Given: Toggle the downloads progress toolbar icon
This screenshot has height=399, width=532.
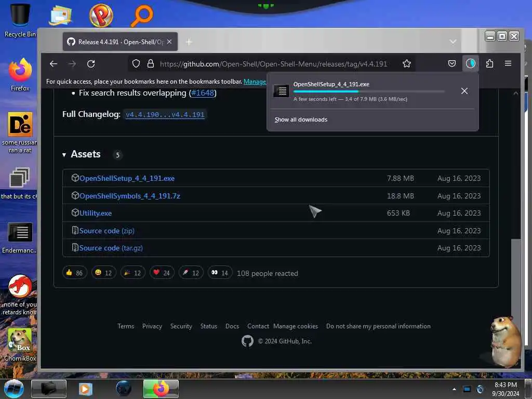Looking at the screenshot, I should click(x=470, y=63).
